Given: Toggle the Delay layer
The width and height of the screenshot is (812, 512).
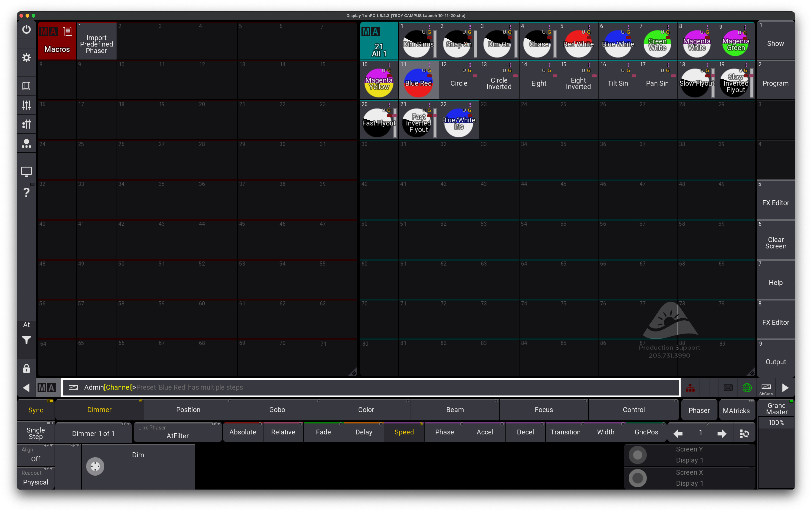Looking at the screenshot, I should 364,432.
